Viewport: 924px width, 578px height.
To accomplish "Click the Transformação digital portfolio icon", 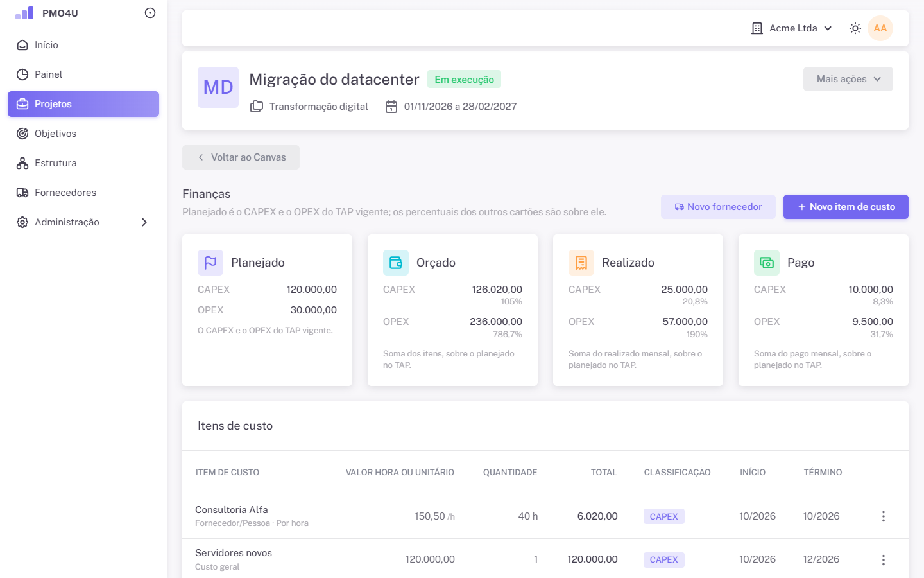I will [x=257, y=107].
